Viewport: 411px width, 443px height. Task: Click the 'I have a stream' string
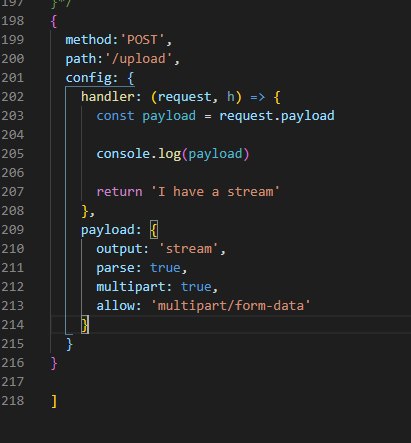point(215,192)
